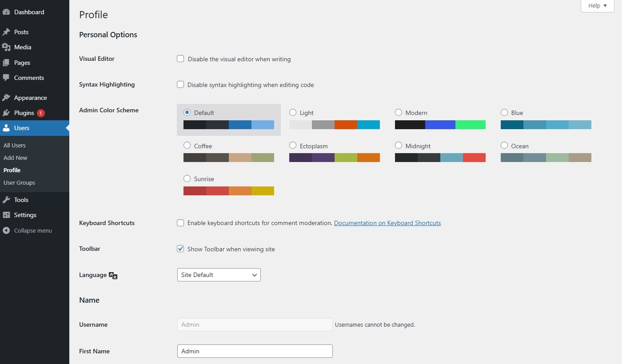Select the Coffee color scheme radio
The image size is (622, 364).
coord(187,146)
